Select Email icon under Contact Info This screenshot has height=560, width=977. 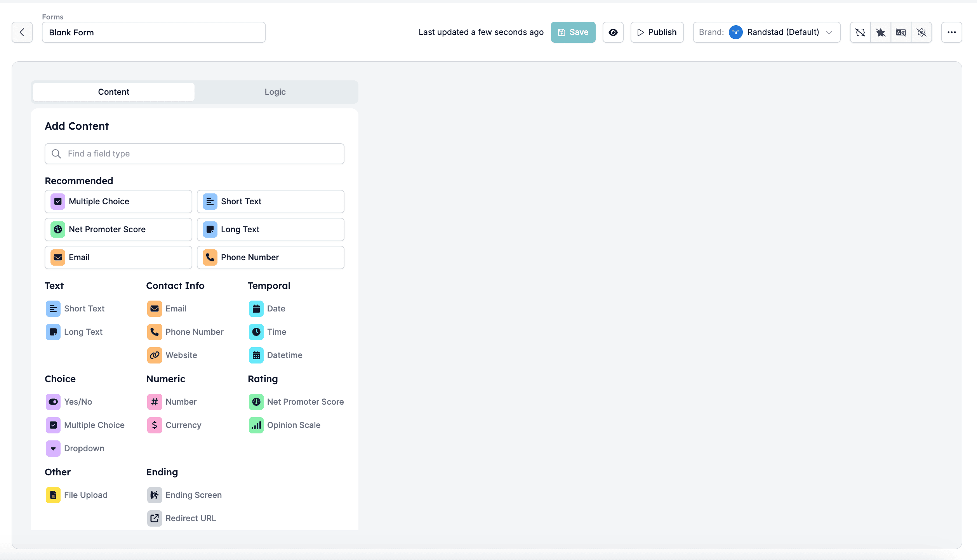(155, 309)
